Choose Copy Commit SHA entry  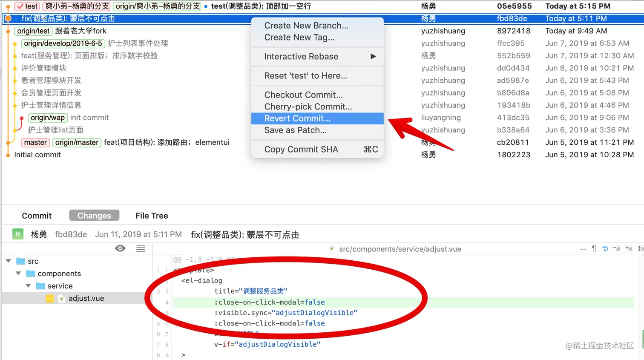tap(317, 149)
